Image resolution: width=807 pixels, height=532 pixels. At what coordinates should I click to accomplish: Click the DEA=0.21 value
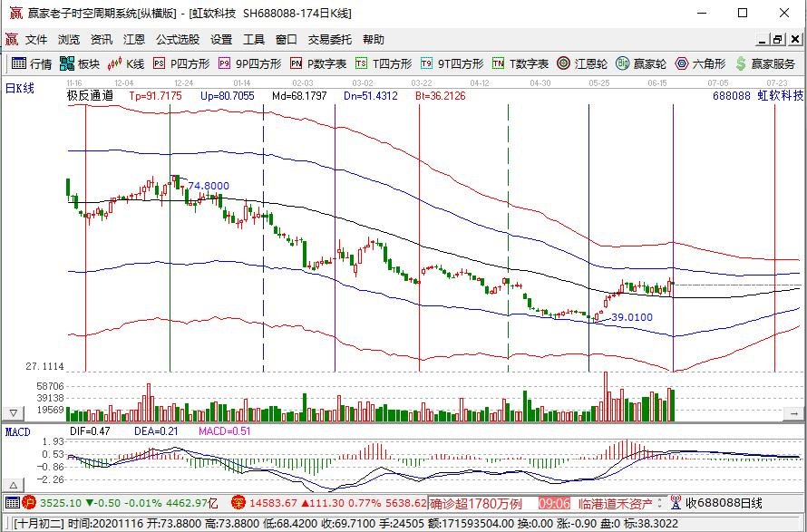[x=156, y=431]
